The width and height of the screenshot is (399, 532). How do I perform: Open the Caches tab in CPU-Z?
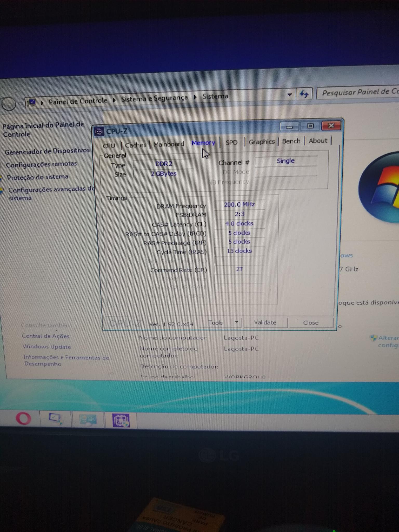pyautogui.click(x=136, y=145)
